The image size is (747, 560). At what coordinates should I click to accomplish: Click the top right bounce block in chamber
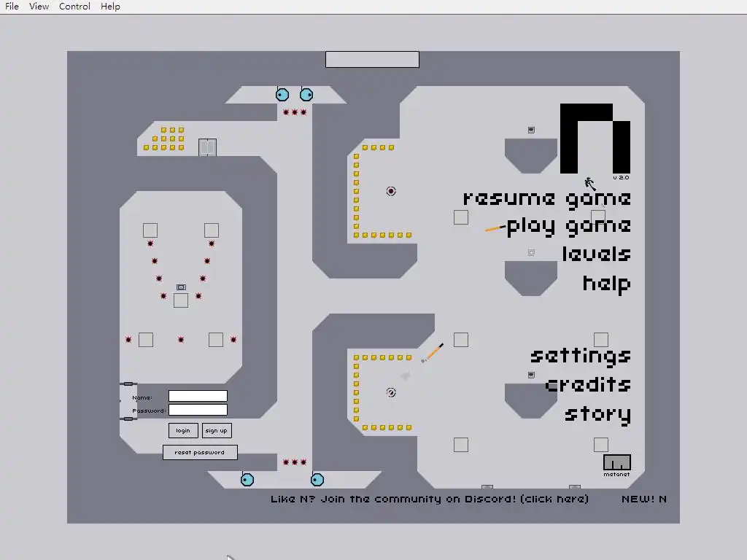click(x=212, y=230)
